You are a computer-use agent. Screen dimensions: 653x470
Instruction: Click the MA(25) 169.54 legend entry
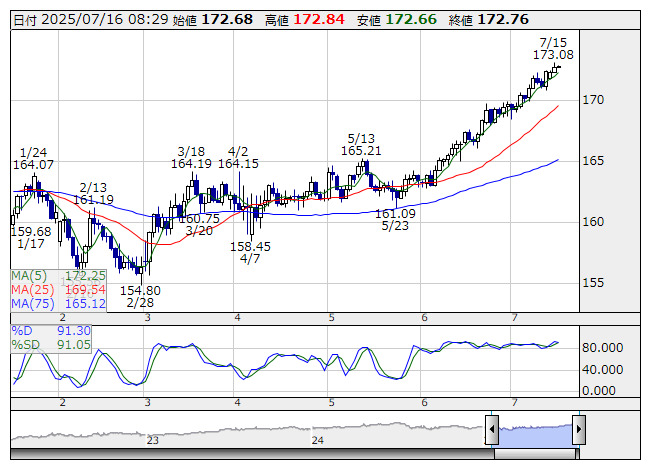pos(58,290)
